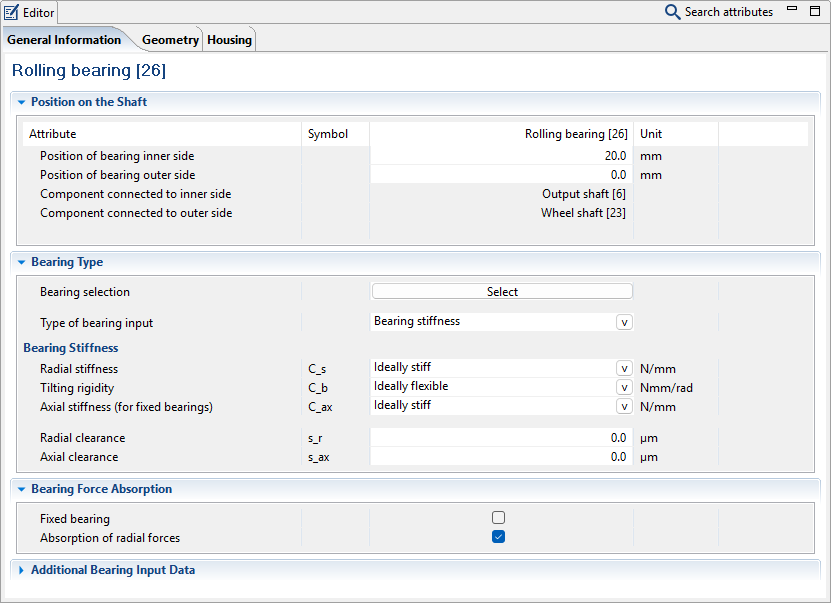831x603 pixels.
Task: Open the General Information tab
Action: coord(64,40)
